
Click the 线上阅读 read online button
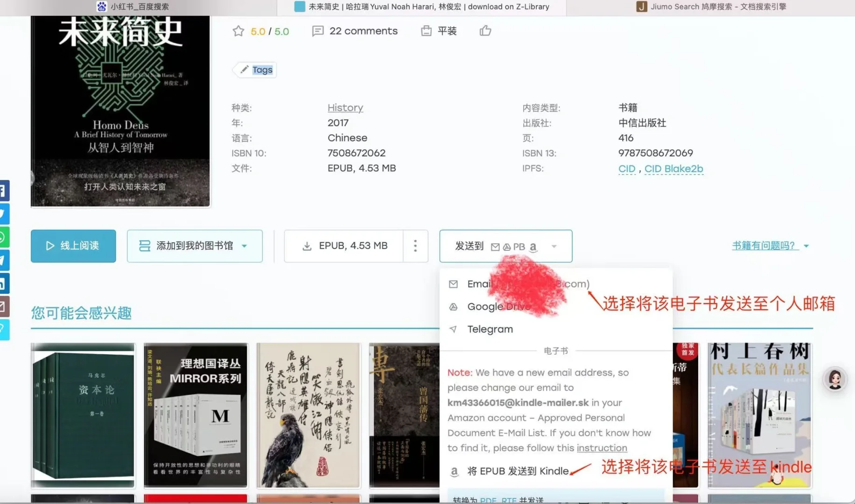click(x=73, y=246)
